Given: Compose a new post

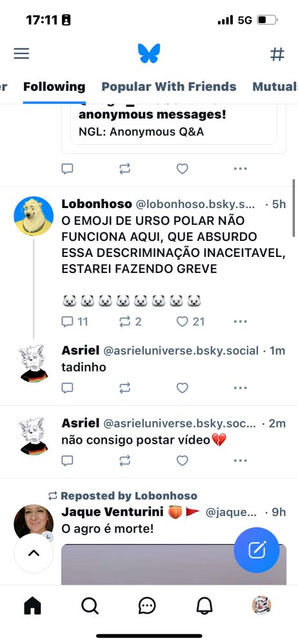Looking at the screenshot, I should pos(257,550).
